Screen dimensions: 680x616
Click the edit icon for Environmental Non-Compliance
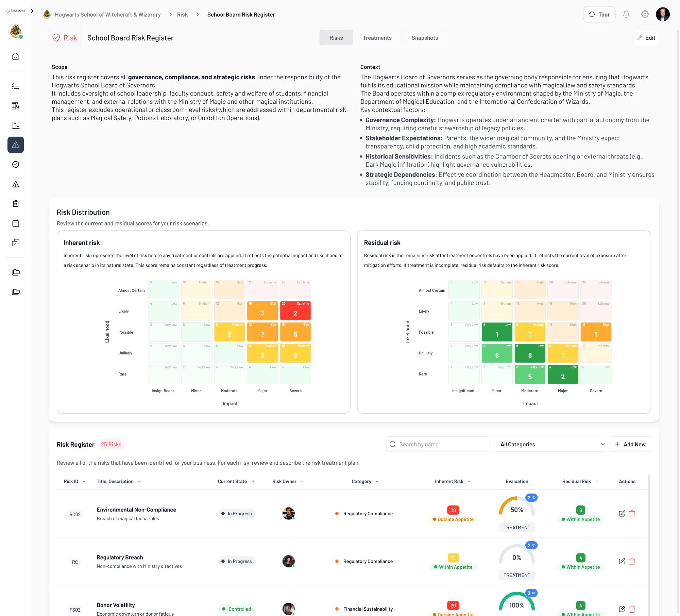[x=622, y=514]
